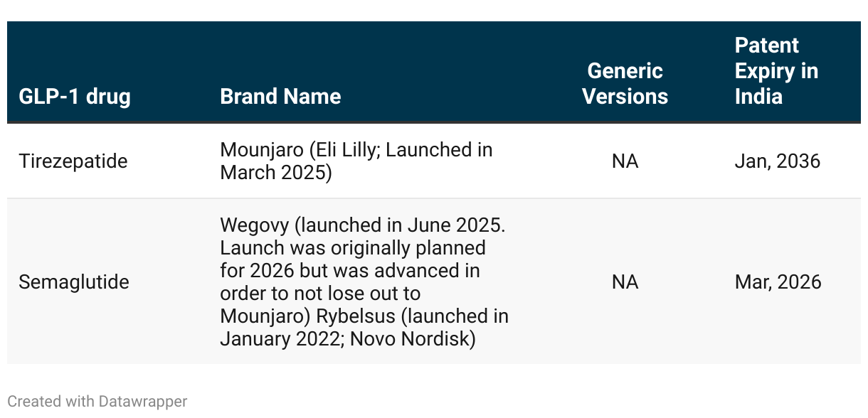
Task: Click the Jan, 2036 expiry date
Action: tap(778, 161)
